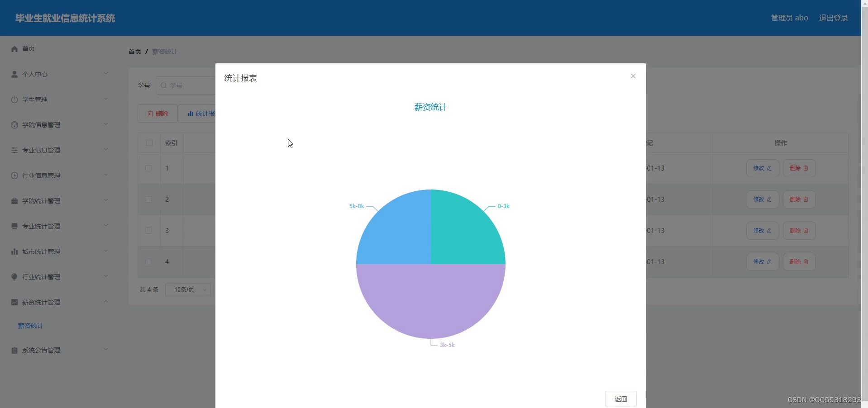Click the bulb icon beside 行业统计管理
868x408 pixels.
pyautogui.click(x=14, y=277)
